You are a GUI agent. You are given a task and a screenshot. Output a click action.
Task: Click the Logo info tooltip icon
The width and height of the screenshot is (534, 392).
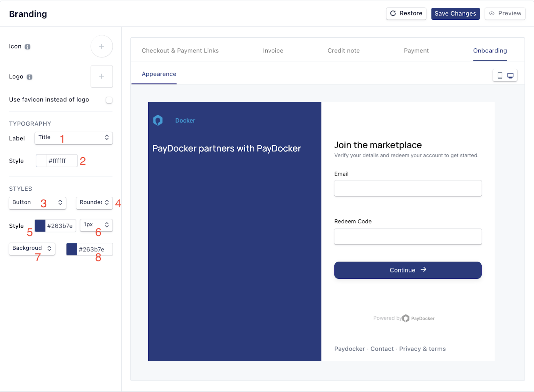tap(30, 77)
